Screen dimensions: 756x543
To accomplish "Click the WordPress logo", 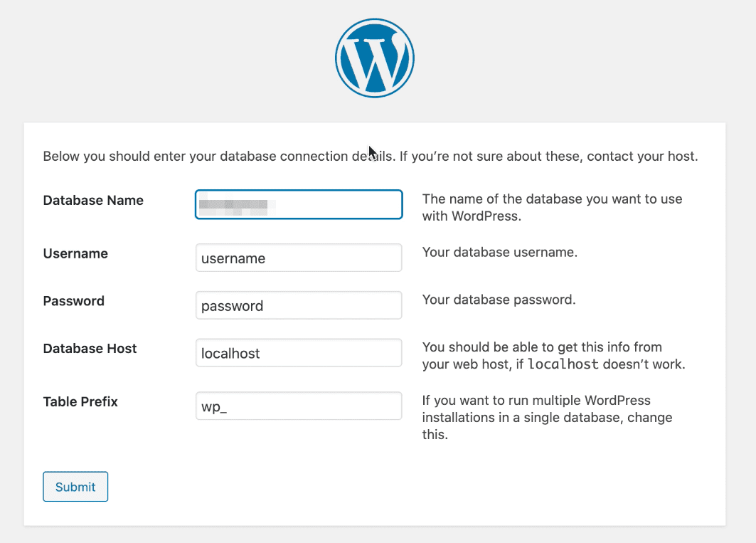I will point(375,57).
